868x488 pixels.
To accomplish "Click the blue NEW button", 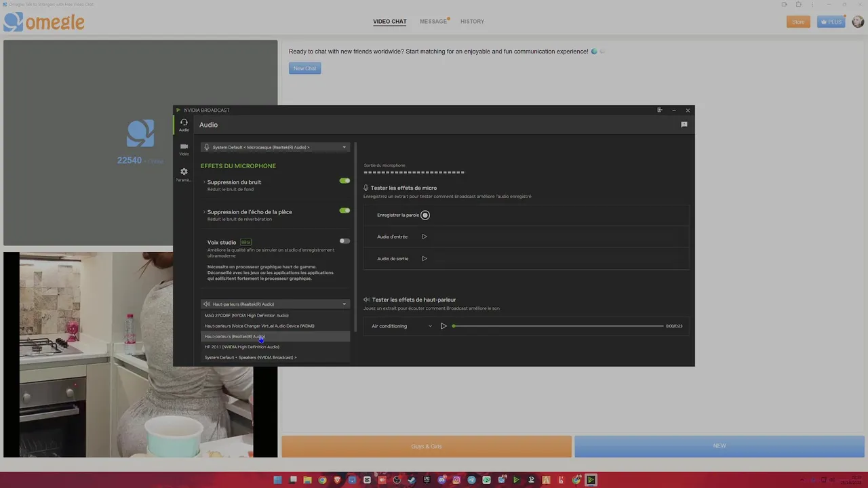I will [719, 446].
